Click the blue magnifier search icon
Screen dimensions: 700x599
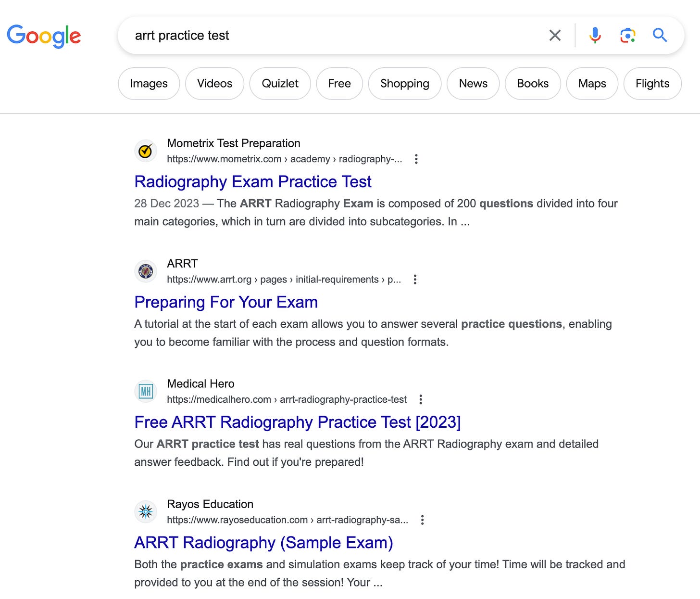(660, 35)
